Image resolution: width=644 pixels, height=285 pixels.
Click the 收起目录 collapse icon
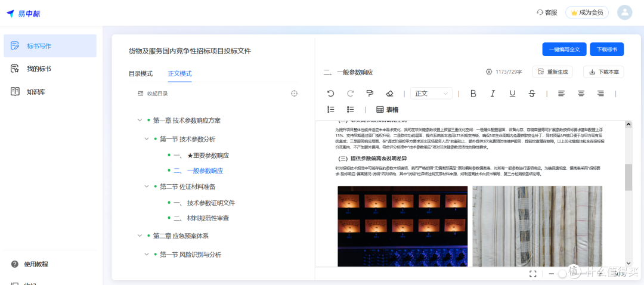[x=141, y=94]
